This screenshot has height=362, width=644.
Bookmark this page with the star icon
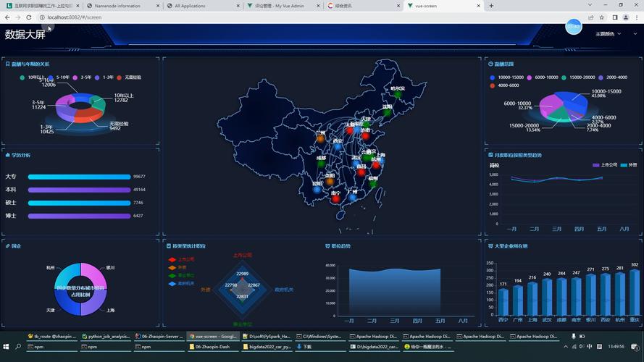[x=602, y=17]
